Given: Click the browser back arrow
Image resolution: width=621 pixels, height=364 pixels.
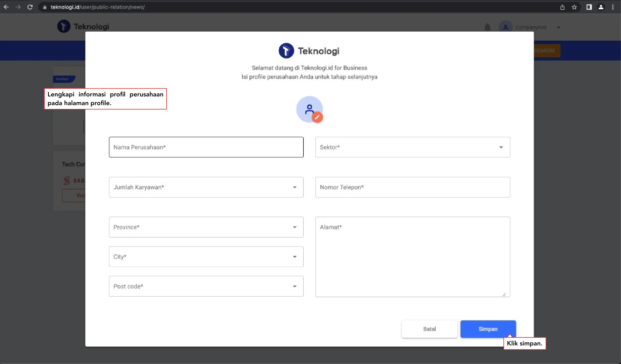Looking at the screenshot, I should click(6, 7).
